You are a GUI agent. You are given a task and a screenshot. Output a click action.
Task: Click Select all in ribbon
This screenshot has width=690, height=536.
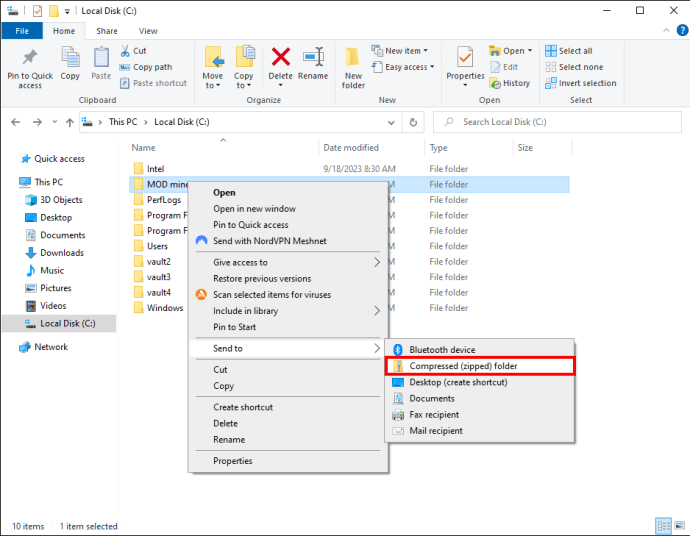point(569,51)
